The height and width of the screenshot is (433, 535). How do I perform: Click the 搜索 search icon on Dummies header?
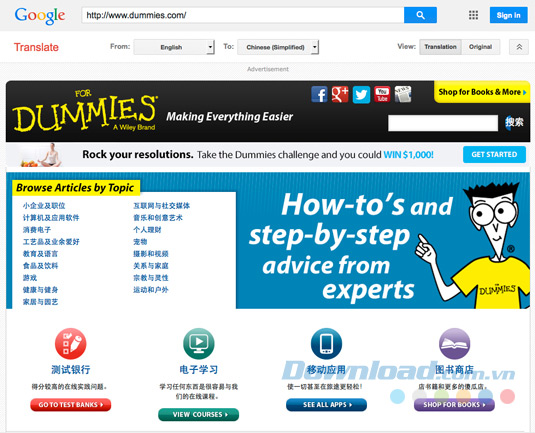tap(514, 122)
